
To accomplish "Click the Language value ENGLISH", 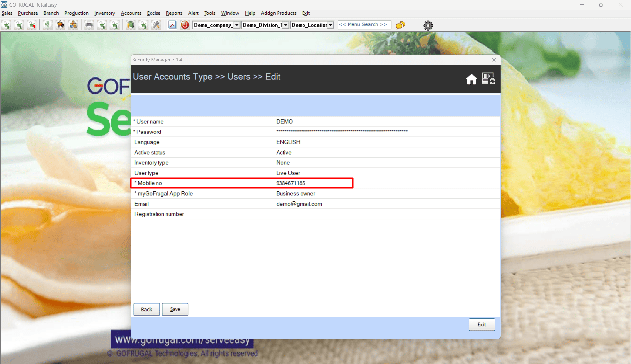I will 288,142.
